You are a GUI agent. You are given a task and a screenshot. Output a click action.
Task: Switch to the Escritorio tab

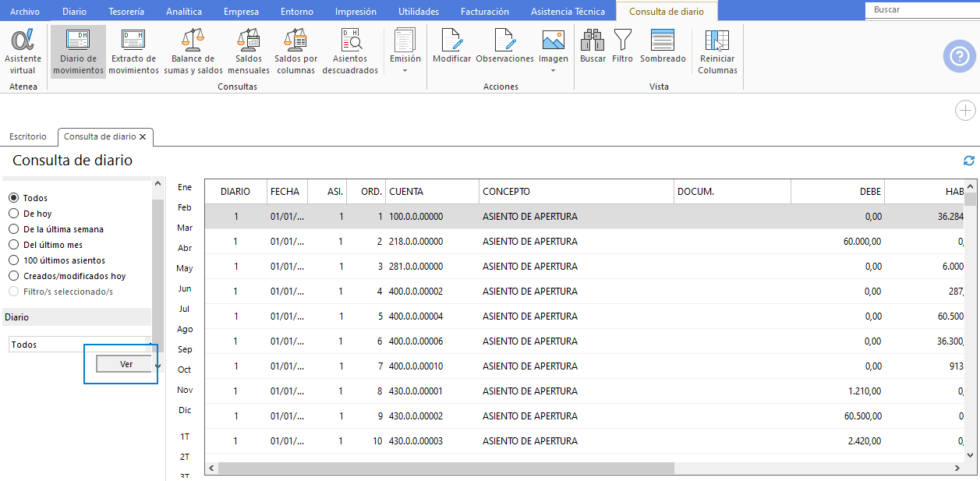point(28,136)
